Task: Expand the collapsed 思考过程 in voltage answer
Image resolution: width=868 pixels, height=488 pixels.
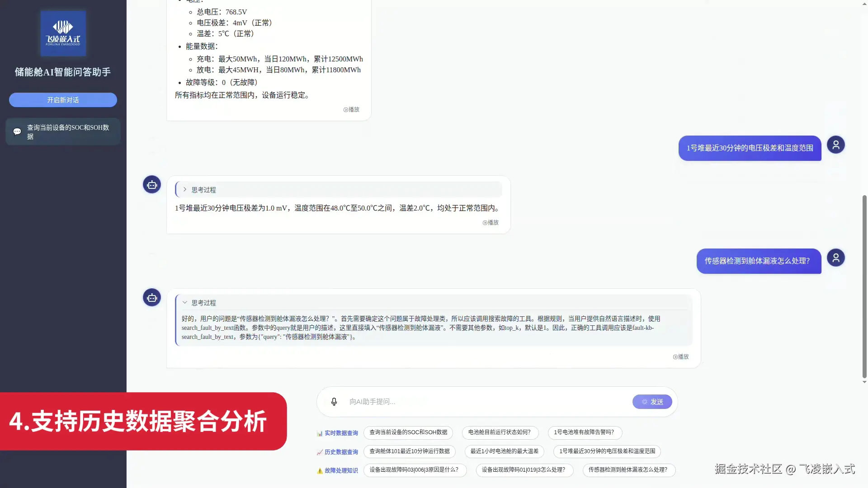Action: 339,190
